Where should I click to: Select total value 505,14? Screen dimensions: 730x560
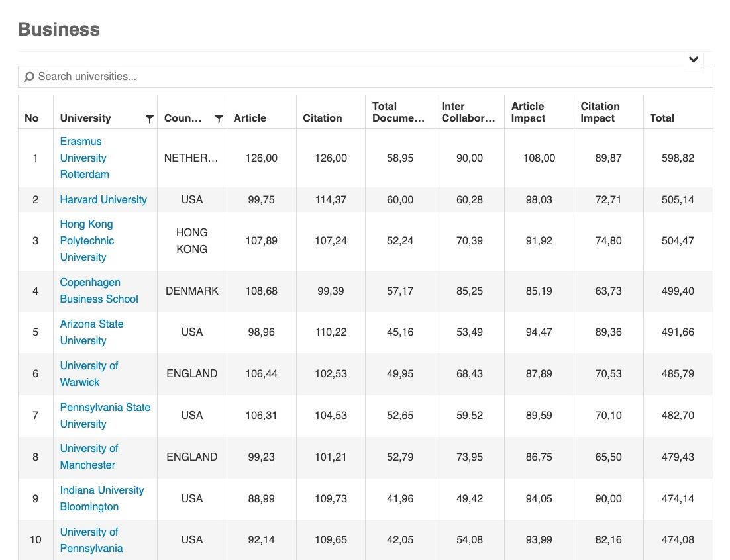pyautogui.click(x=678, y=199)
